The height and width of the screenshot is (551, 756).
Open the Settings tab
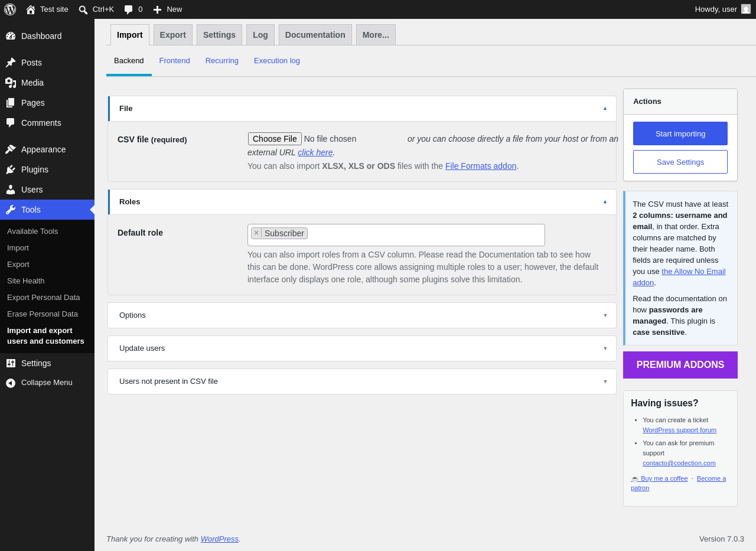click(219, 35)
